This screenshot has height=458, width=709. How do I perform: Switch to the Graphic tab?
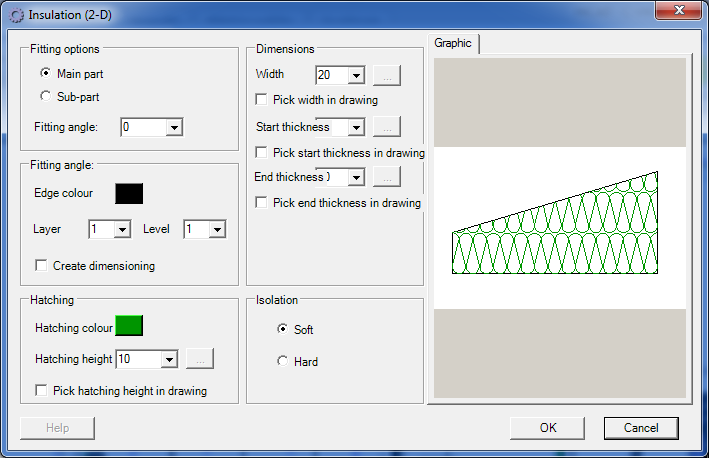click(x=453, y=43)
